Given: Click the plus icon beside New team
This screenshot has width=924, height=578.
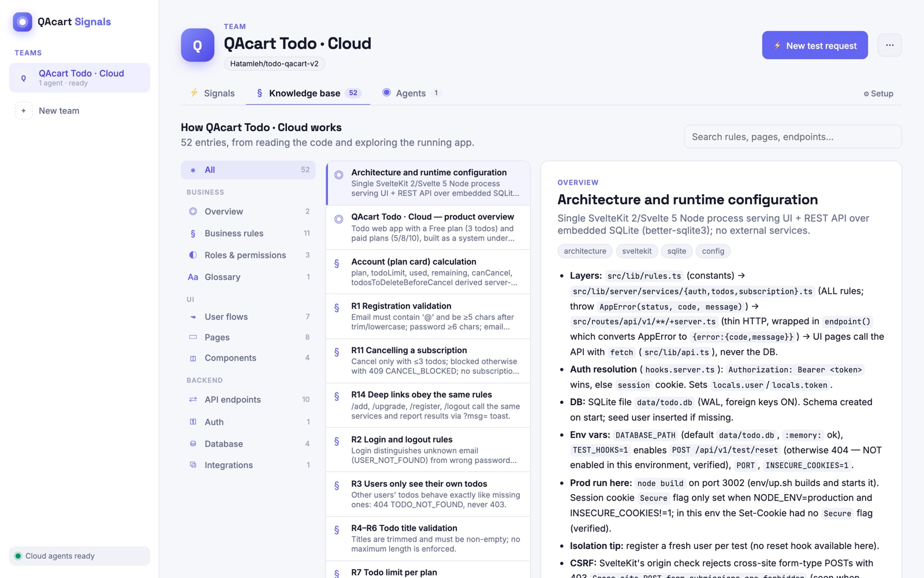Looking at the screenshot, I should (24, 111).
